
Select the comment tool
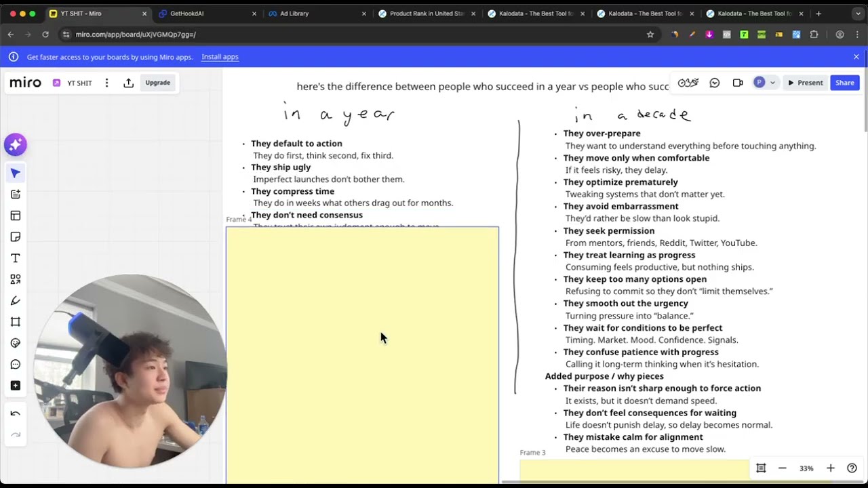[15, 365]
